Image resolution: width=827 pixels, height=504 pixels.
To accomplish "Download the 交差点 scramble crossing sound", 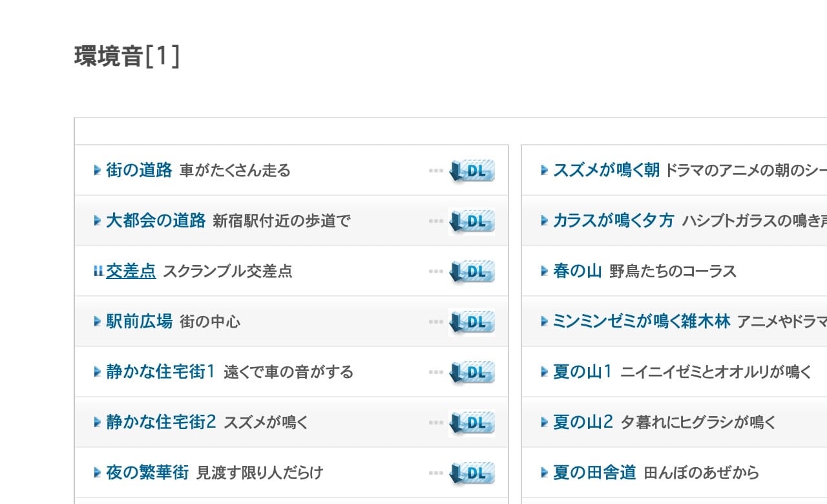I will pyautogui.click(x=472, y=271).
